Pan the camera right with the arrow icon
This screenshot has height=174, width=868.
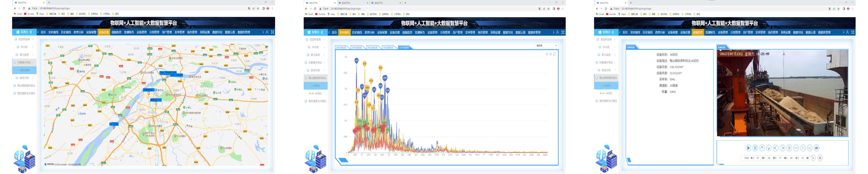pyautogui.click(x=782, y=148)
